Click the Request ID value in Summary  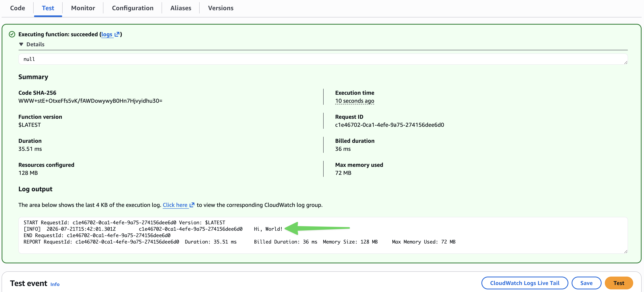tap(390, 125)
